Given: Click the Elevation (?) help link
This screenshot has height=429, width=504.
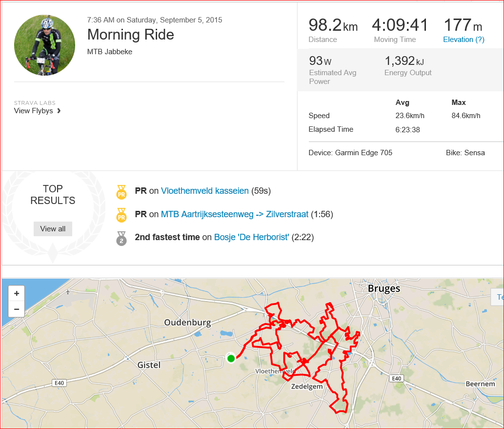Looking at the screenshot, I should click(x=464, y=40).
